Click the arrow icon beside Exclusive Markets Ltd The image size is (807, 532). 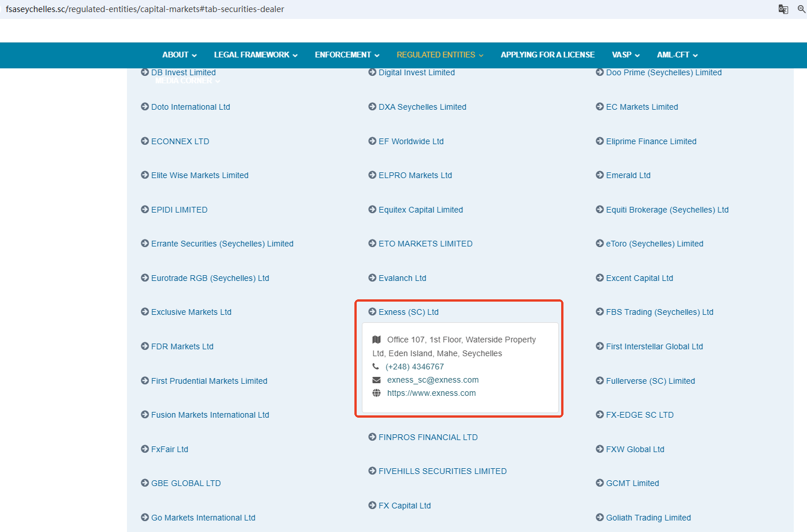click(x=145, y=311)
